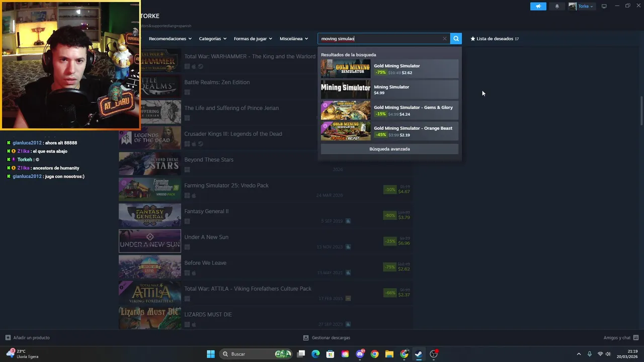Open Battle Realms: Zen Edition title
The height and width of the screenshot is (362, 644).
tap(217, 82)
